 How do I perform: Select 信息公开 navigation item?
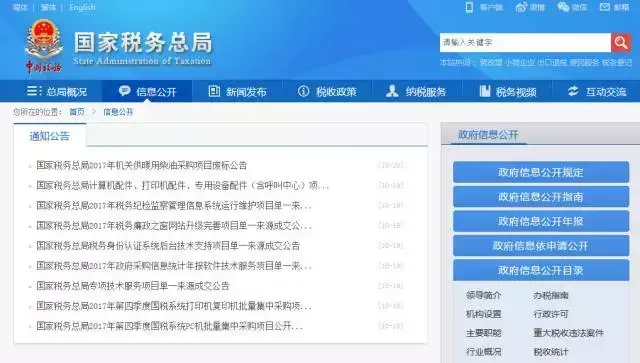(x=147, y=91)
